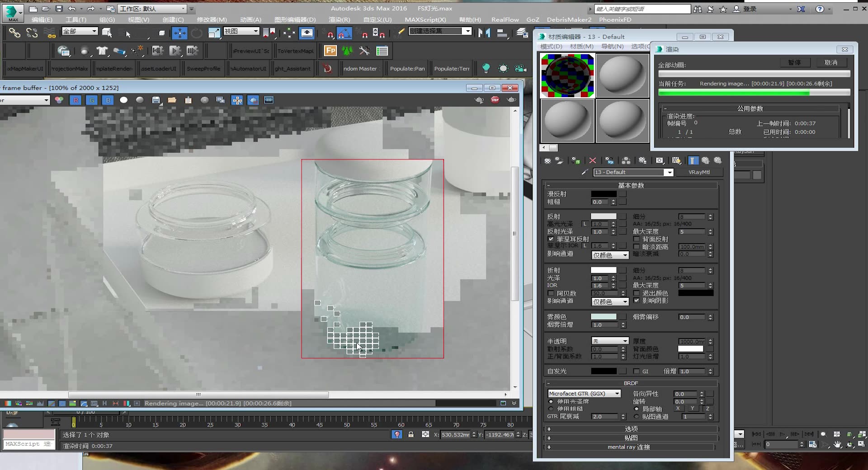Toggle green channel in frame buffer

pos(92,100)
